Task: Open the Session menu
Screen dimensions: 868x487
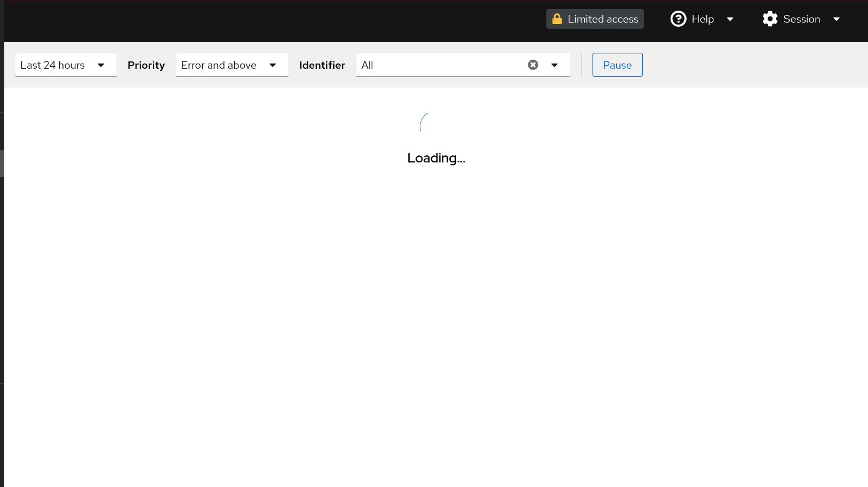Action: click(x=801, y=19)
